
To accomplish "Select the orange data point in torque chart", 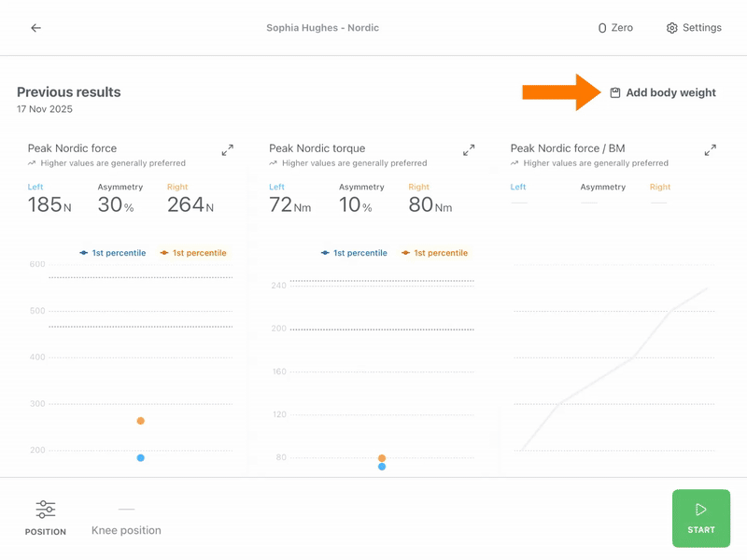I will point(382,458).
